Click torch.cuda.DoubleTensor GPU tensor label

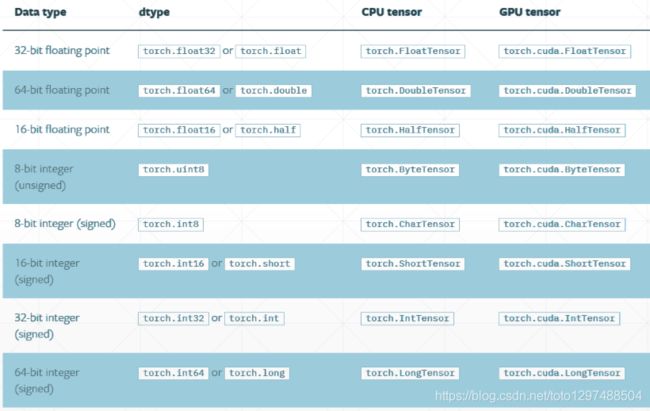point(567,90)
